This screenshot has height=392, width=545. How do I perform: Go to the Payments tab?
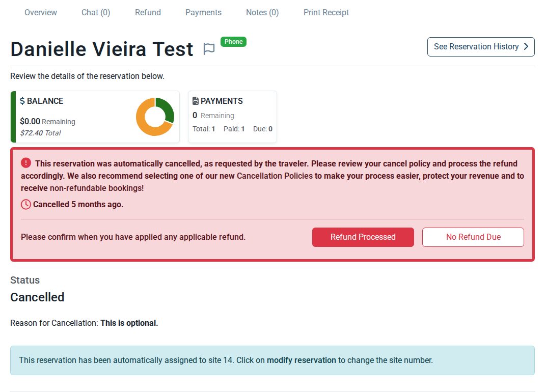tap(203, 13)
